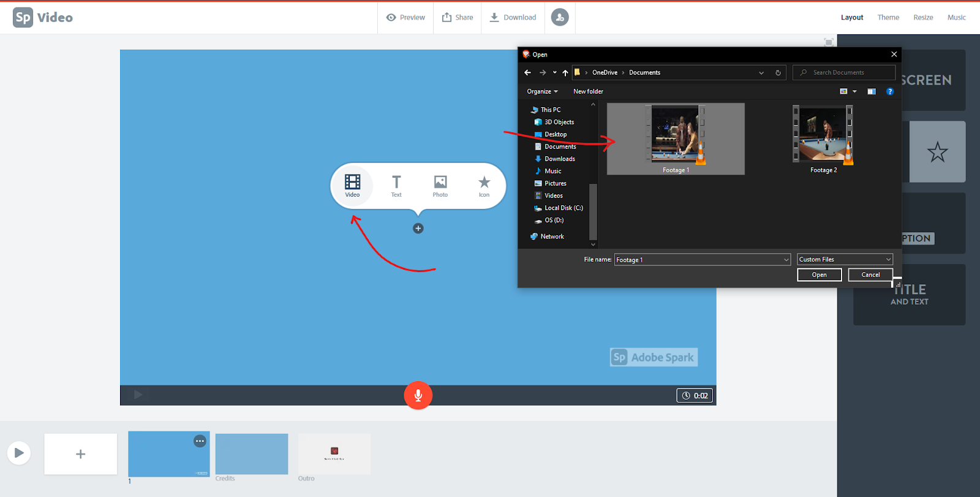Select Documents in the navigation tree
Image resolution: width=980 pixels, height=497 pixels.
point(556,146)
